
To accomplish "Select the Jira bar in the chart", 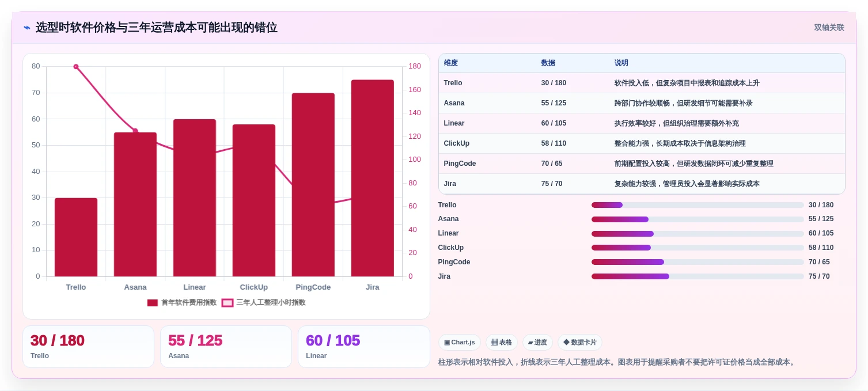I will point(373,178).
